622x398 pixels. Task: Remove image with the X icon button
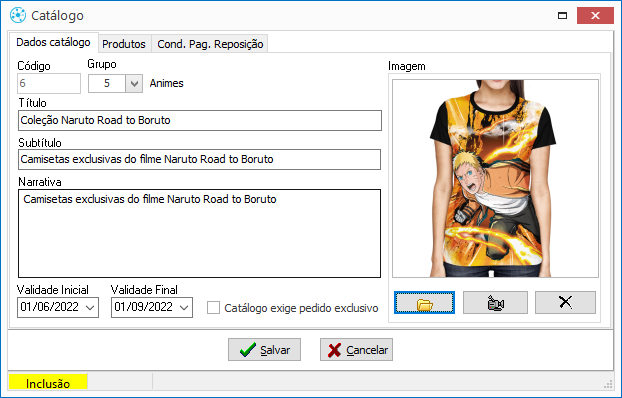(x=565, y=303)
